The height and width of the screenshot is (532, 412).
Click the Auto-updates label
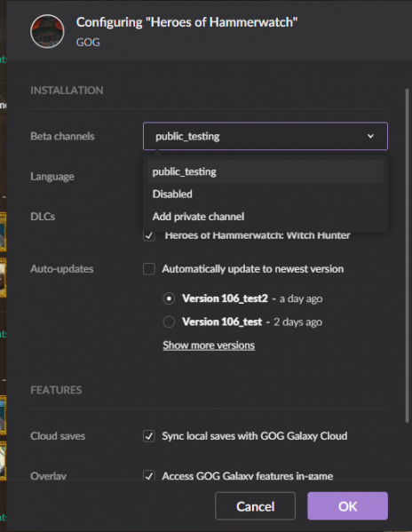click(62, 269)
